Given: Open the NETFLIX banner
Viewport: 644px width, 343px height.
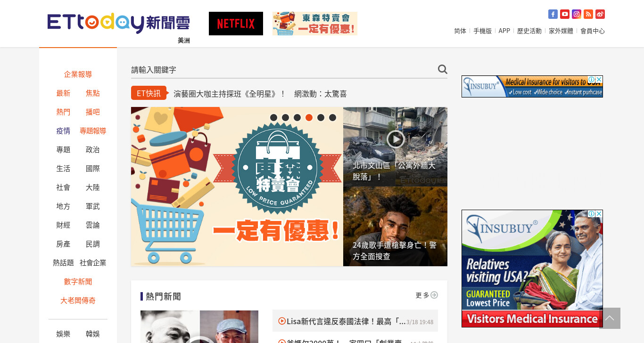Looking at the screenshot, I should [236, 24].
